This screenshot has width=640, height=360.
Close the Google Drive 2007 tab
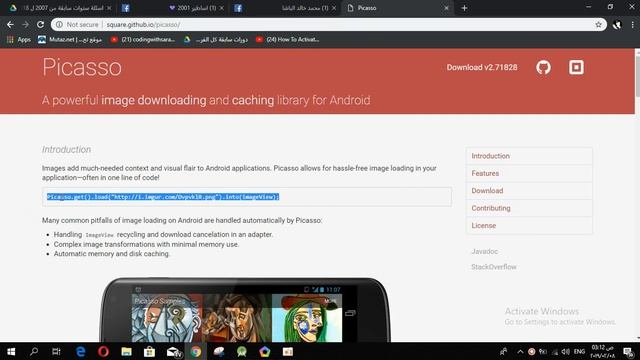[109, 8]
